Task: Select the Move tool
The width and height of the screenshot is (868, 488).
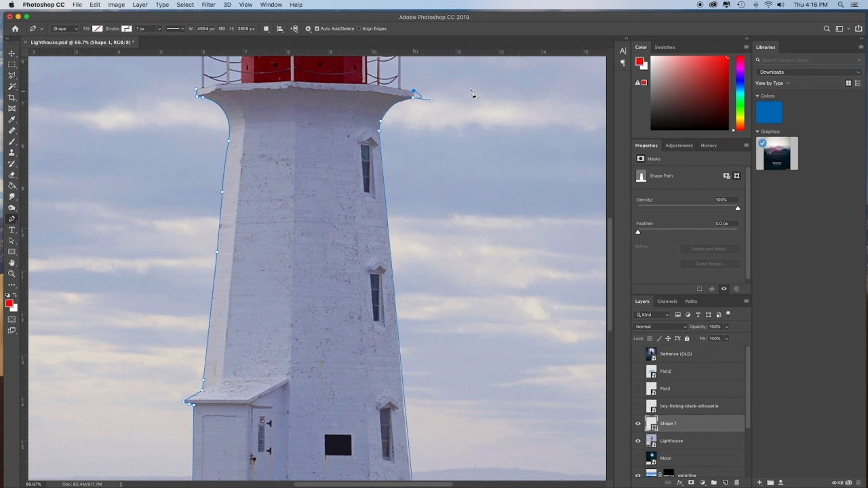Action: coord(12,54)
